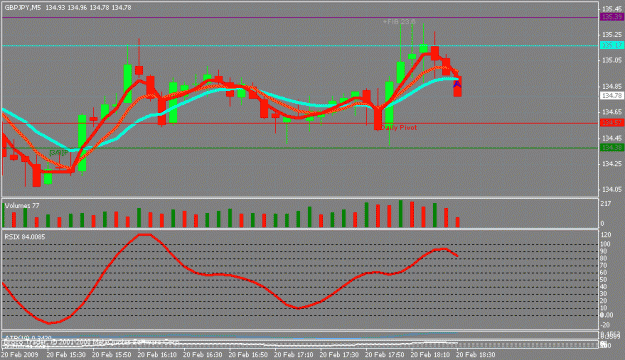625x360 pixels.
Task: Click the blue arrow marker on last candle
Action: (x=457, y=83)
